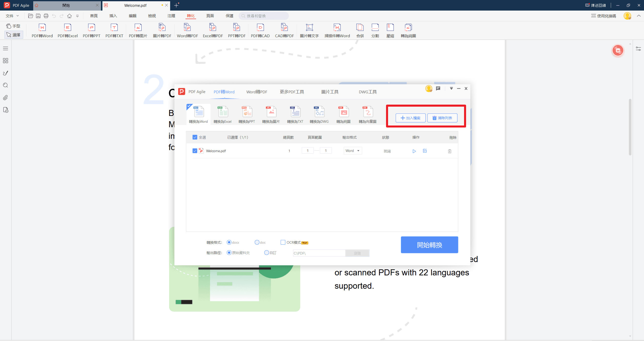Open the CAD轉PDF ribbon tool
644x341 pixels.
[284, 30]
